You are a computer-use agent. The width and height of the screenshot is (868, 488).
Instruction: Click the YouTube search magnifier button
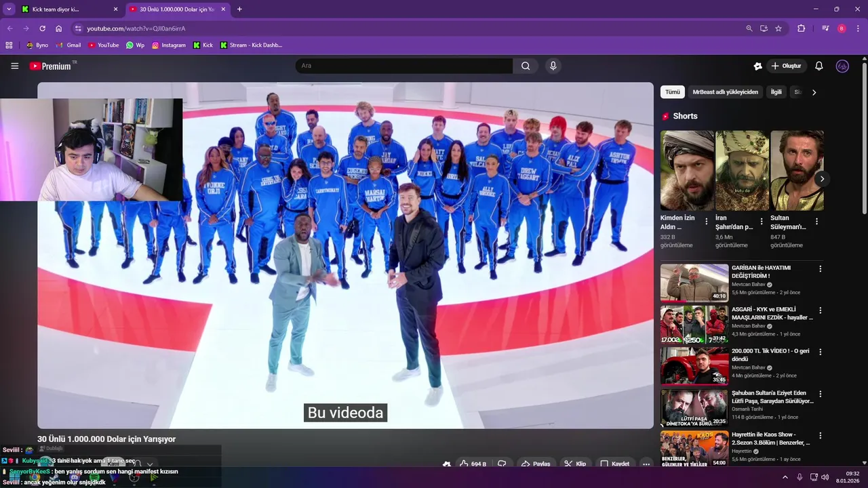(526, 66)
